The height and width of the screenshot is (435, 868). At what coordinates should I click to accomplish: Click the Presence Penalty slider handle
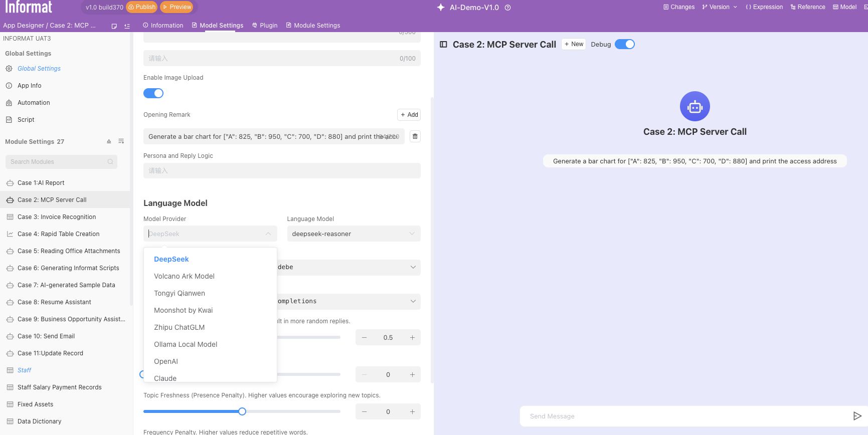(x=242, y=411)
